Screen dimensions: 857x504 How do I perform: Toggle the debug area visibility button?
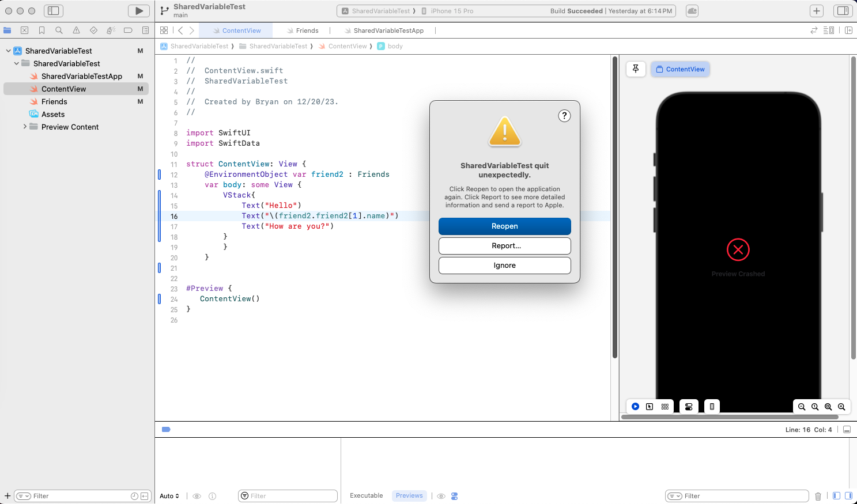coord(847,430)
